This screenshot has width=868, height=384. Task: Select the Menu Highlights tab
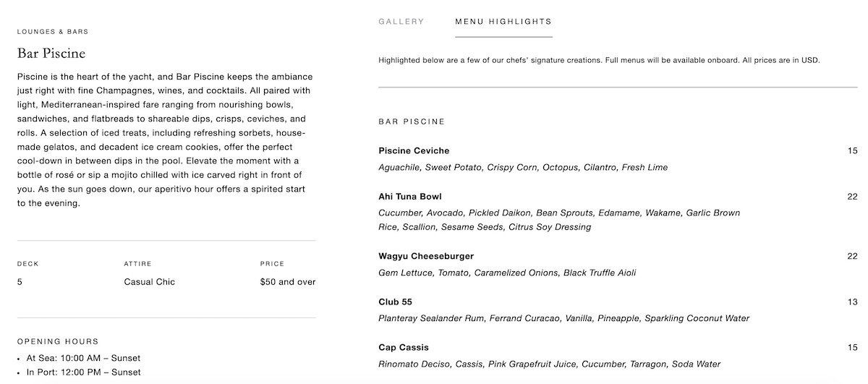(503, 22)
